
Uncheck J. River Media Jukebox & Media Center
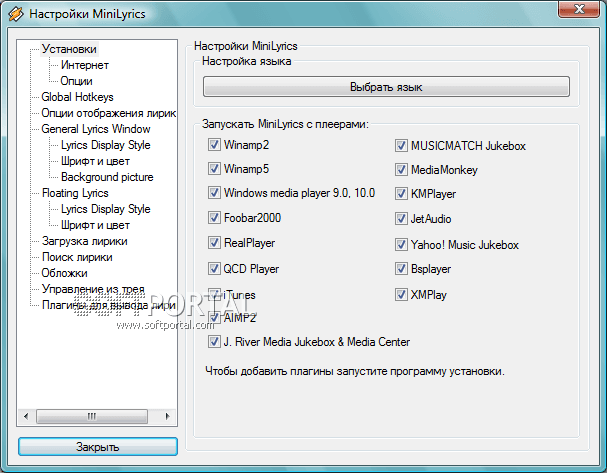pyautogui.click(x=214, y=342)
